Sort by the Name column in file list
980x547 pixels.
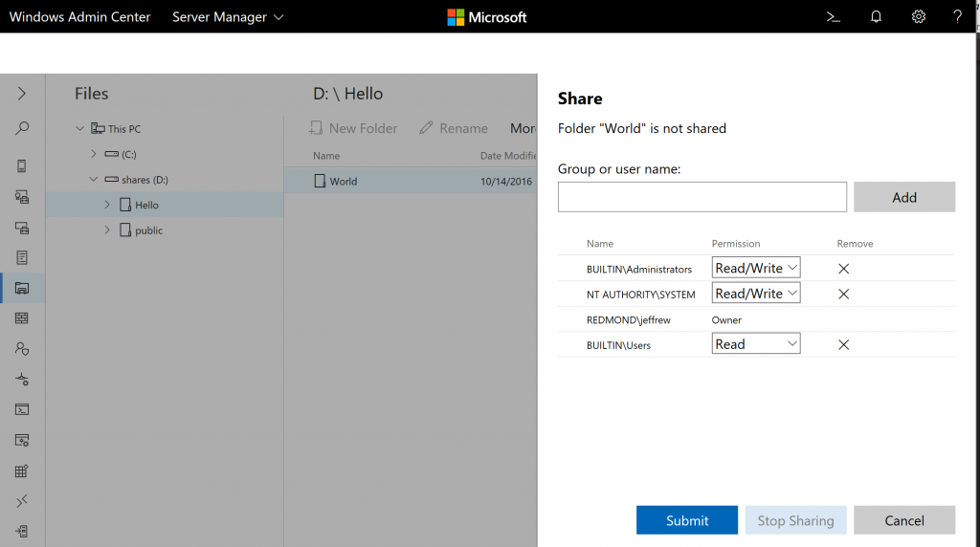tap(326, 156)
